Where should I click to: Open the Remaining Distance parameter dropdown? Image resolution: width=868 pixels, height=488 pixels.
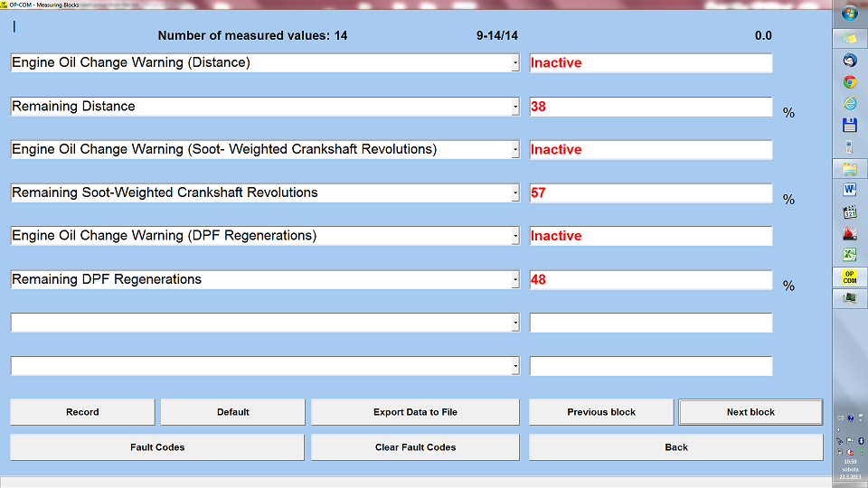(515, 107)
